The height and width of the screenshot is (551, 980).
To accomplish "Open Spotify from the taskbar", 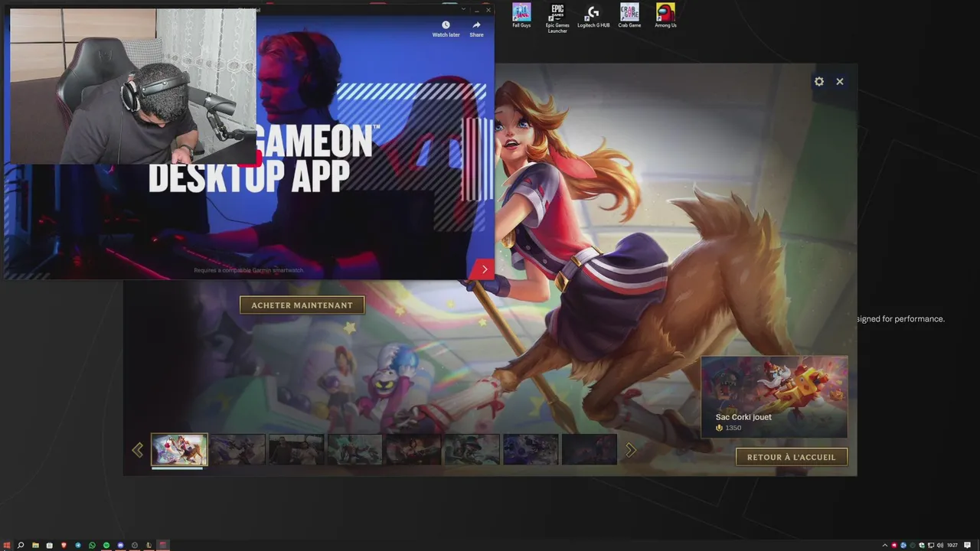I will (106, 545).
